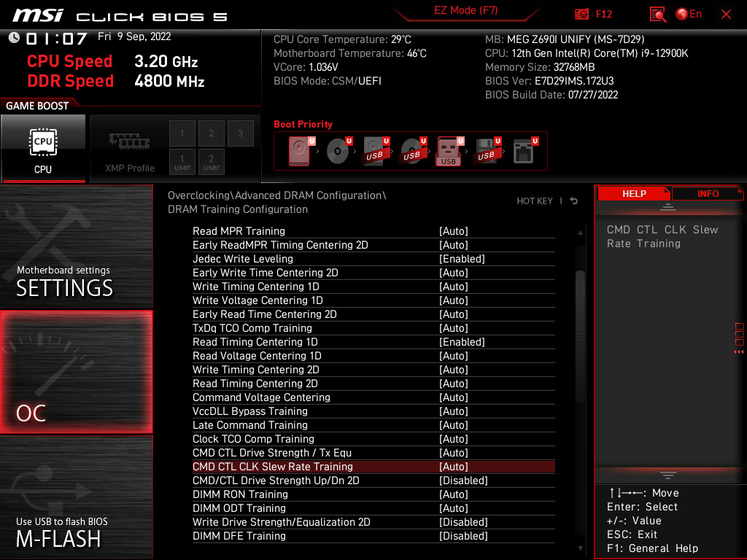The width and height of the screenshot is (747, 560).
Task: Select the highlighted USB key boot icon
Action: pyautogui.click(x=449, y=151)
